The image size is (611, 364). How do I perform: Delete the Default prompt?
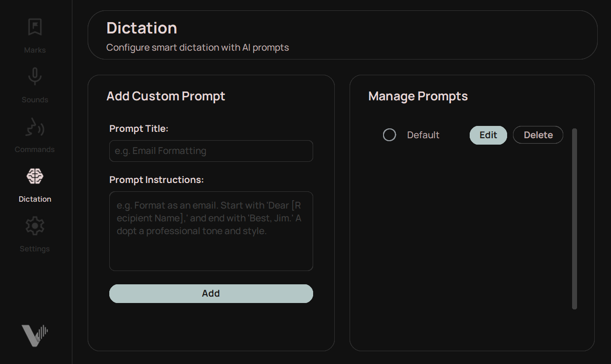click(x=538, y=134)
